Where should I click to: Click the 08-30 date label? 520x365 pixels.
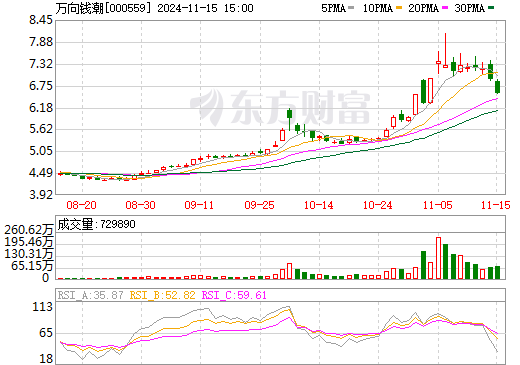click(140, 205)
